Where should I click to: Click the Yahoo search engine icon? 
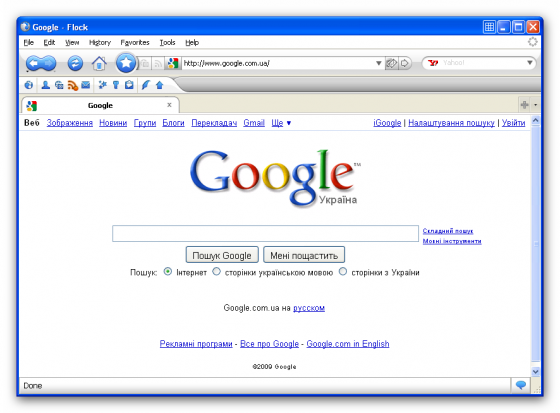click(x=433, y=63)
